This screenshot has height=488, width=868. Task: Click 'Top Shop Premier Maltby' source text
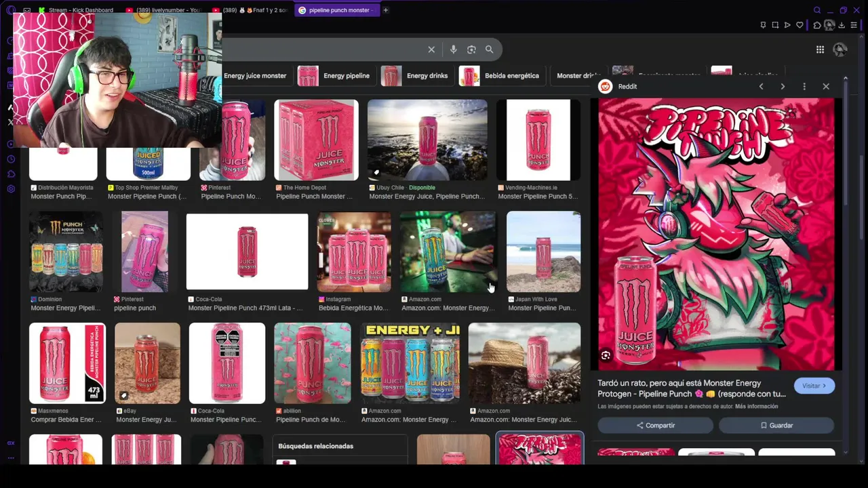146,188
